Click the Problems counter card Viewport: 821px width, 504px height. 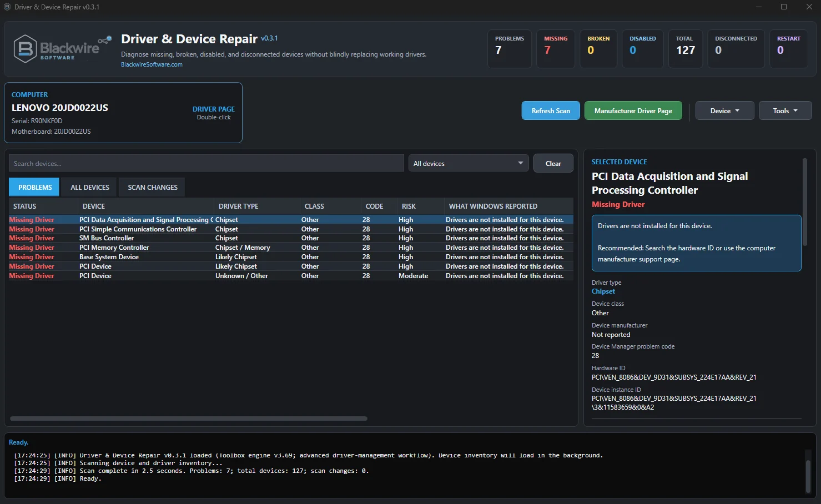510,49
